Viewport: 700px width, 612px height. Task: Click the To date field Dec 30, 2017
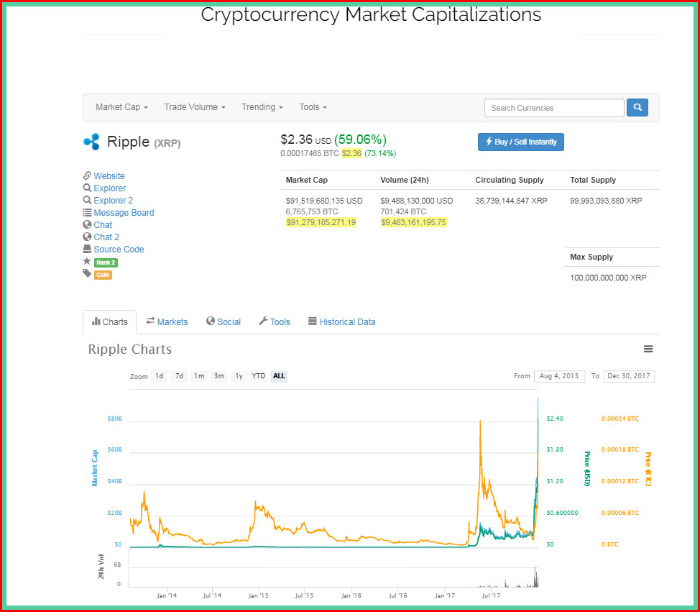(629, 376)
